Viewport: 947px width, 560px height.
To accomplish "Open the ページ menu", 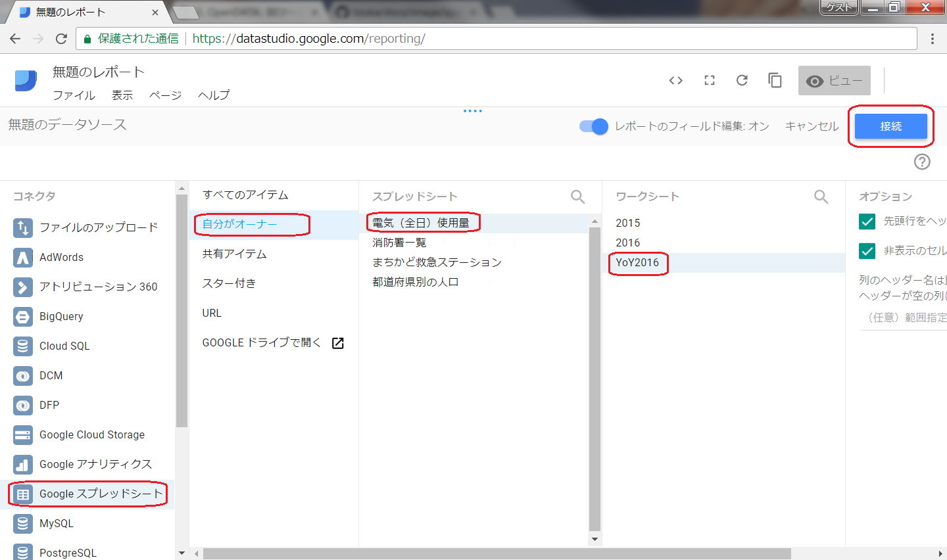I will click(x=165, y=95).
